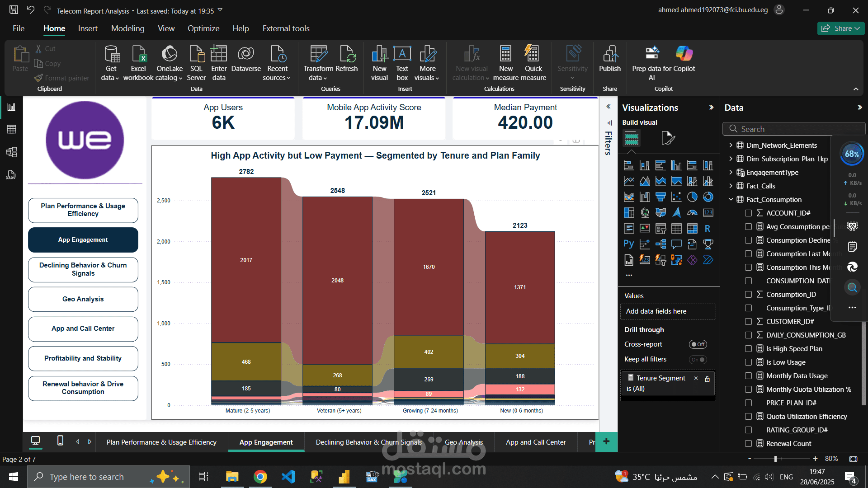Create a Quick measure

tap(533, 63)
